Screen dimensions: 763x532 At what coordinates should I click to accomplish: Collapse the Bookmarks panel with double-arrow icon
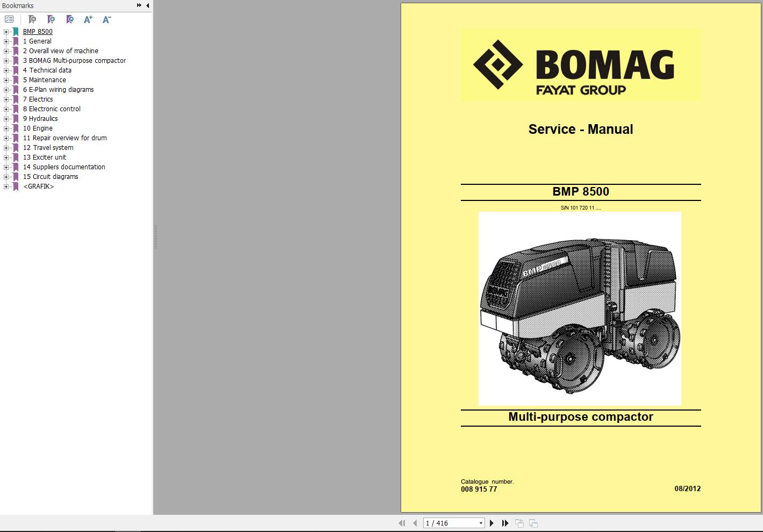point(139,5)
